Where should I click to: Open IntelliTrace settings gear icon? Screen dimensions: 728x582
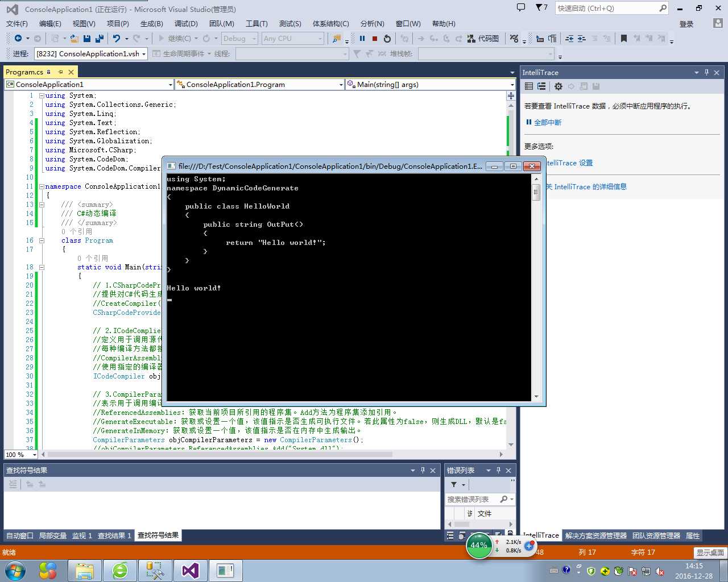pyautogui.click(x=559, y=86)
